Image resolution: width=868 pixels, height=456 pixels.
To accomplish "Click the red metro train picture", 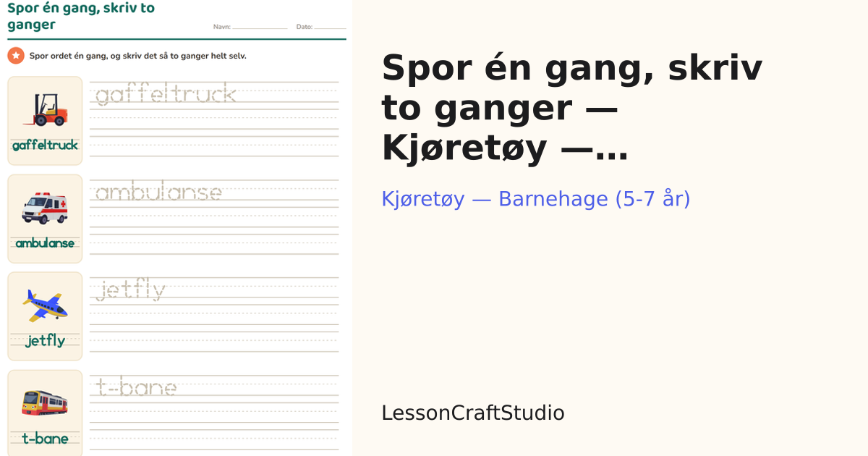I will pyautogui.click(x=45, y=402).
